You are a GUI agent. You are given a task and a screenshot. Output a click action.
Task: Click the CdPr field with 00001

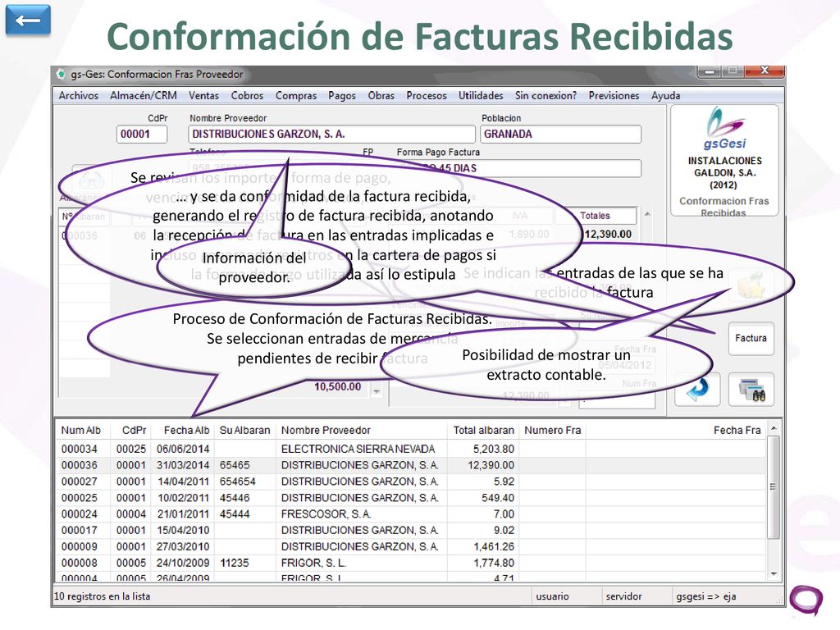tap(142, 134)
